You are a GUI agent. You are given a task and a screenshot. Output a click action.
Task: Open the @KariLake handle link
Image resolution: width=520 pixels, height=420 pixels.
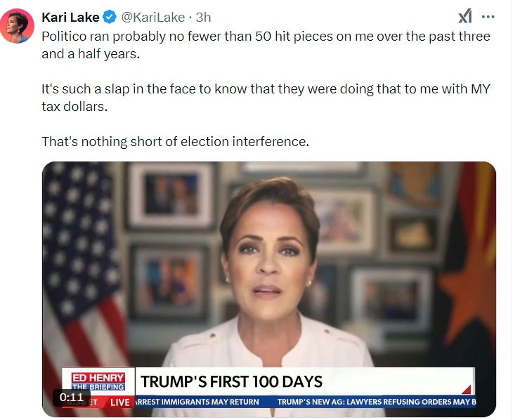click(x=154, y=17)
